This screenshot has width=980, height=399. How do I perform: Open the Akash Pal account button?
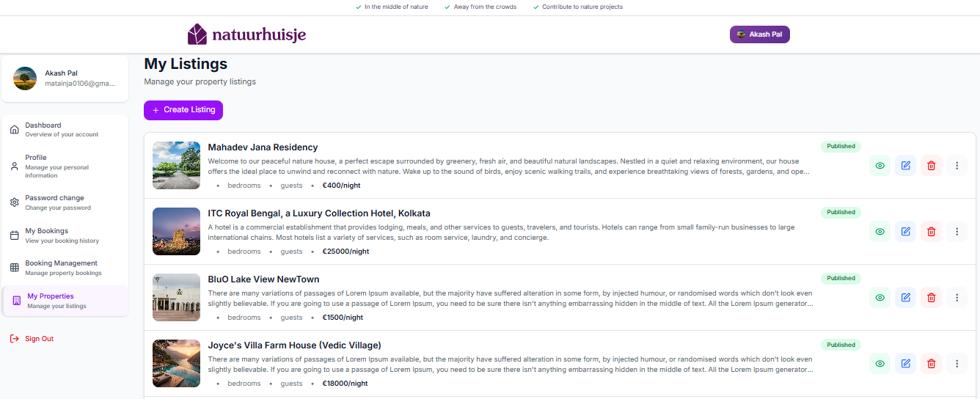click(759, 34)
